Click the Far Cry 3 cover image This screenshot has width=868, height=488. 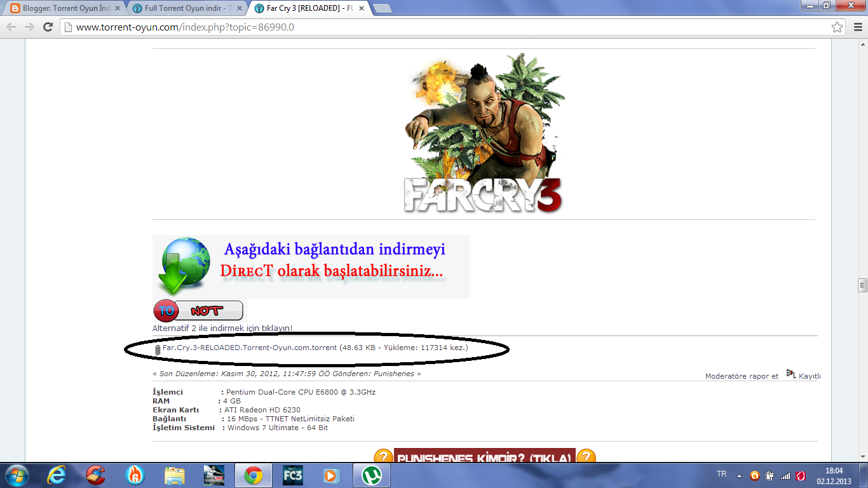click(484, 133)
